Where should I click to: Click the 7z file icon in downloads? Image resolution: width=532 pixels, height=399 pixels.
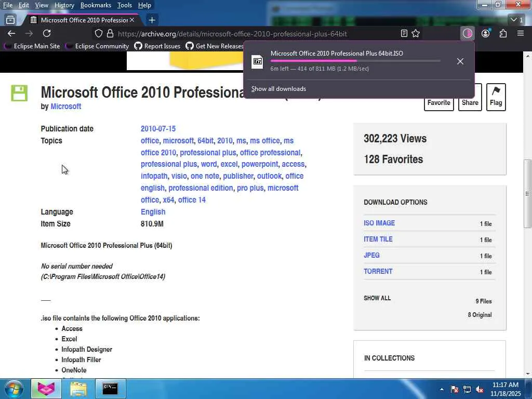pyautogui.click(x=258, y=61)
